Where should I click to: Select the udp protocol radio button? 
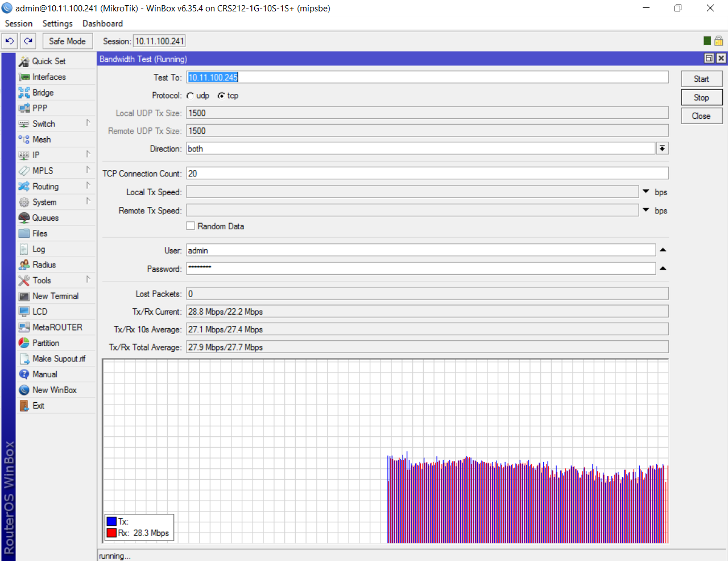(191, 96)
